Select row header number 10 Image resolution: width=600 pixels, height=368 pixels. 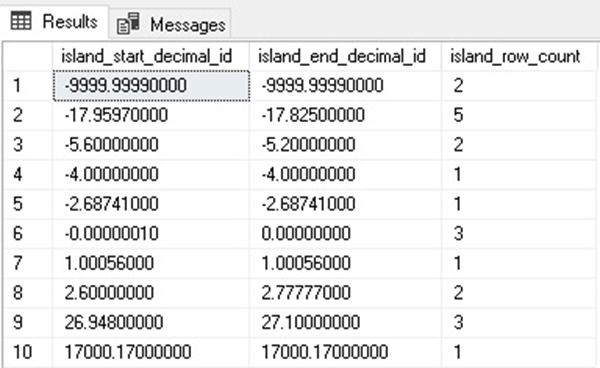pos(28,352)
